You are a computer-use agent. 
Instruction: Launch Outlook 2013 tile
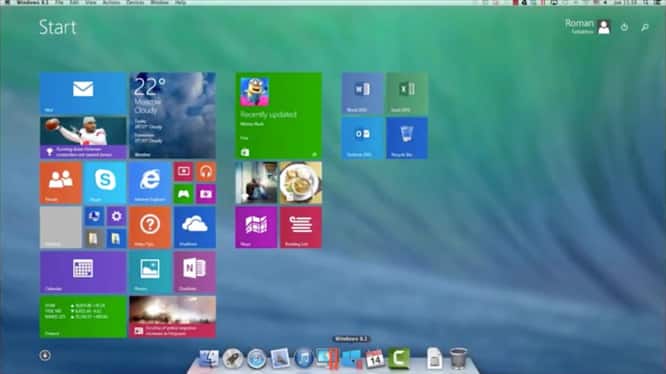[363, 138]
